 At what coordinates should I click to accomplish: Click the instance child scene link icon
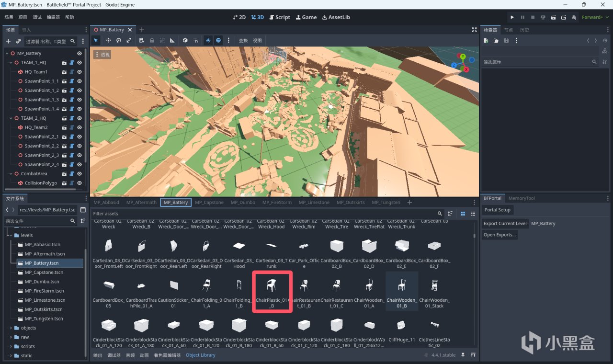(18, 41)
